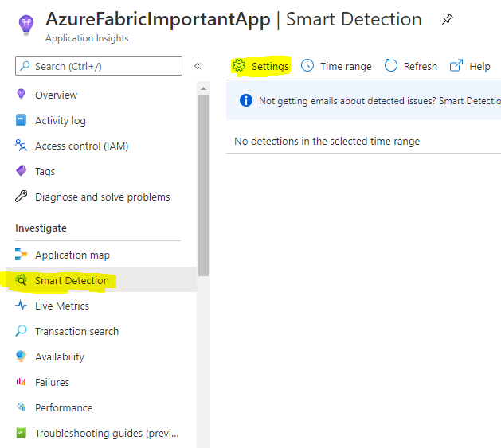Click 'No detections in the selected time range'
Viewport: 501px width, 448px height.
[x=327, y=141]
